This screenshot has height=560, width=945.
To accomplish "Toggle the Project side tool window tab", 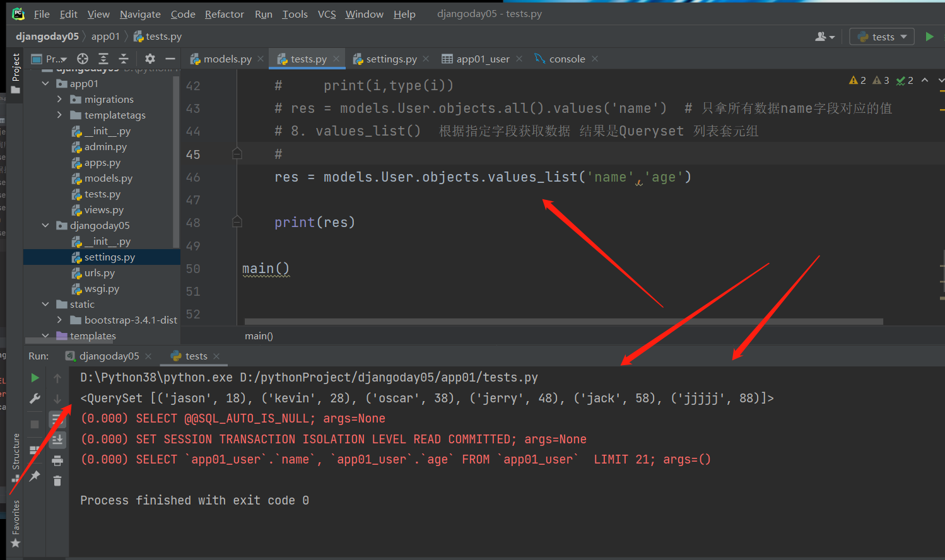I will [16, 73].
